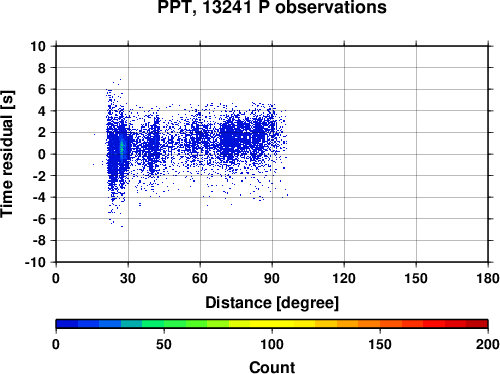Click the y-axis tick label '-4'
The image size is (500, 374).
click(39, 197)
